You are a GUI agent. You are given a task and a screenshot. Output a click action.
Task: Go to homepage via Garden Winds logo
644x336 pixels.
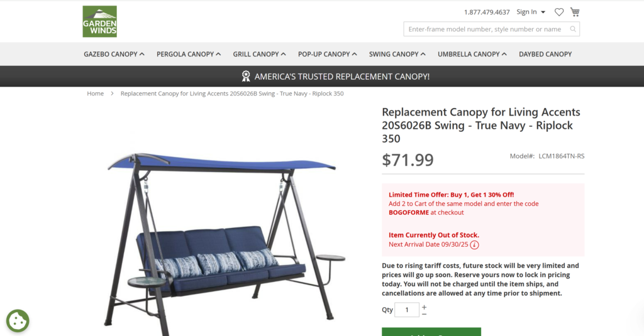click(x=100, y=21)
